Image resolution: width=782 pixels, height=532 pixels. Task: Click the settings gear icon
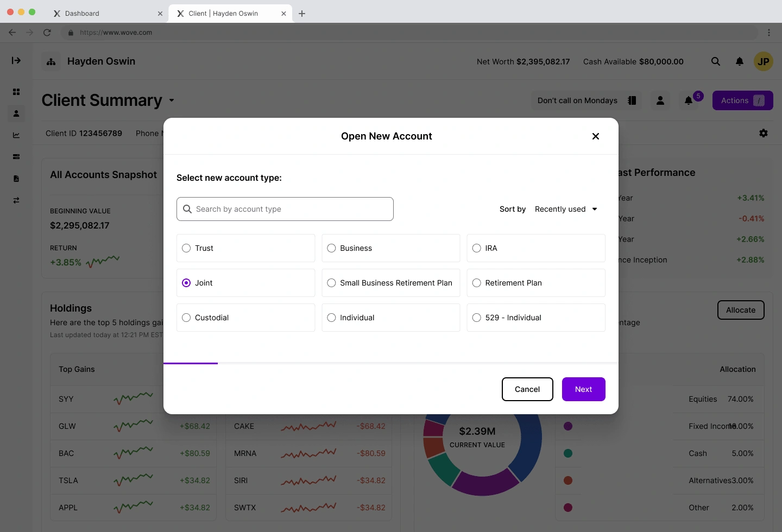pyautogui.click(x=764, y=133)
